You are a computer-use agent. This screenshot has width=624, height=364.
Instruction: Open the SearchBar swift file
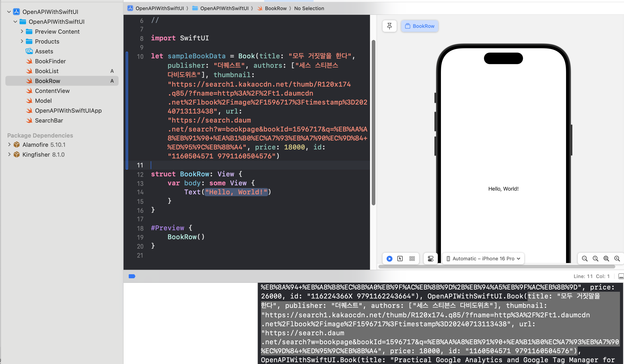[x=49, y=121]
